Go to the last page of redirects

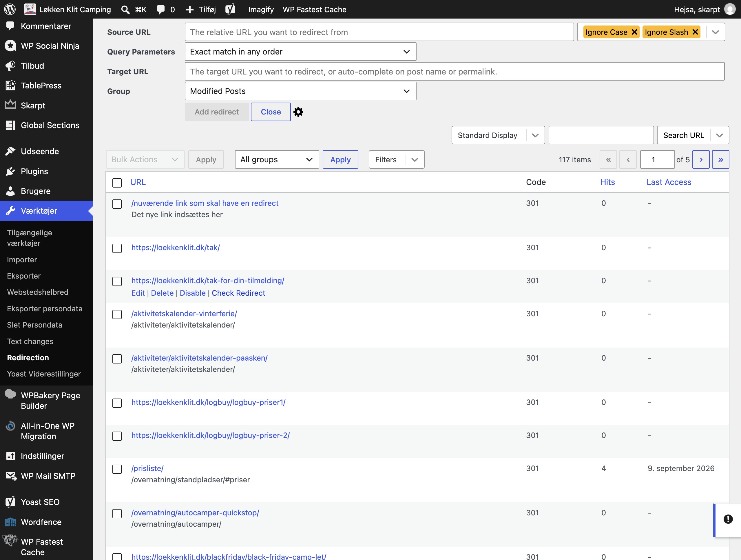pyautogui.click(x=720, y=159)
